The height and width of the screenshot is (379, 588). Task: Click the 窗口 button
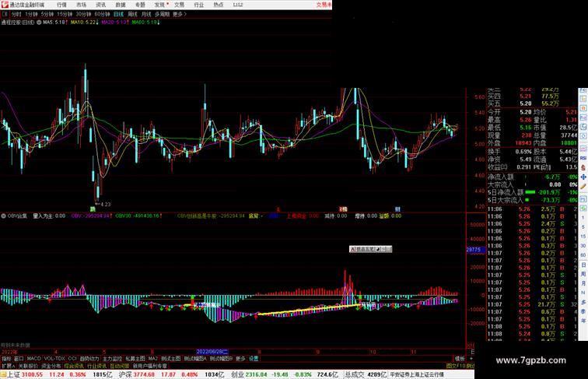point(19,359)
